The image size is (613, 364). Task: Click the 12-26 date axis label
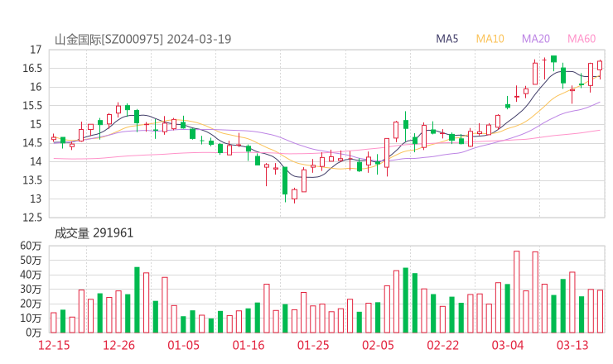118,345
